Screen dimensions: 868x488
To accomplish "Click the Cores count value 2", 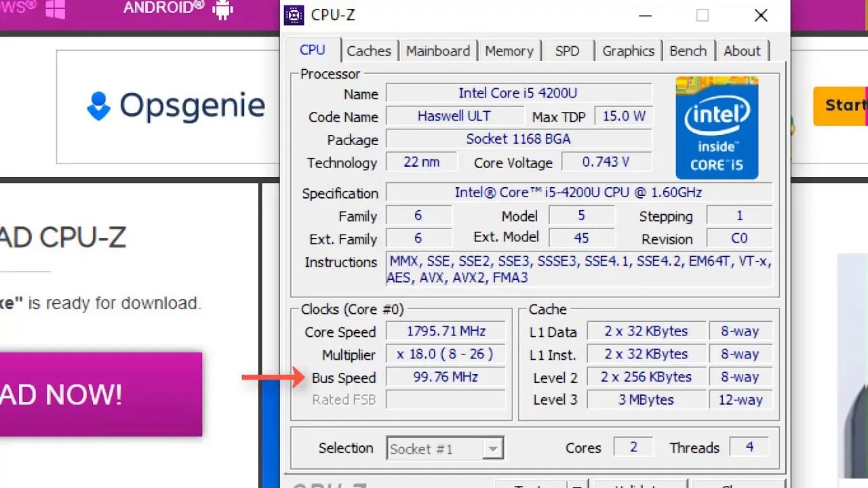I will [633, 447].
